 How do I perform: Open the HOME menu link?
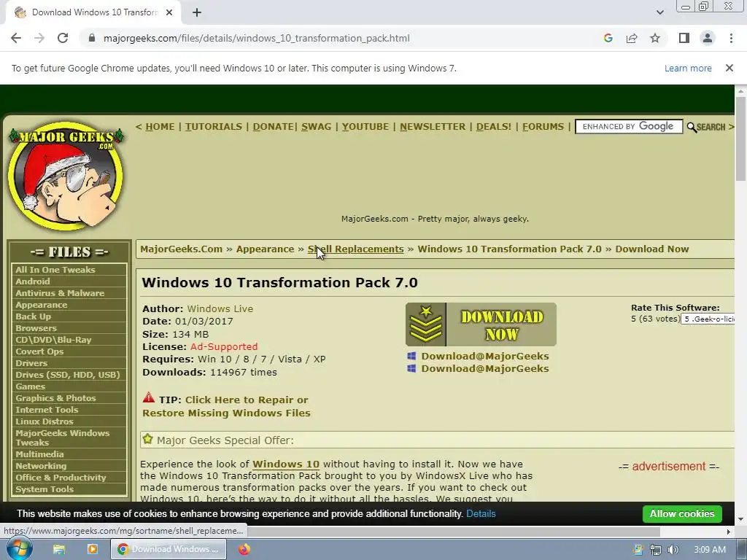pos(160,127)
